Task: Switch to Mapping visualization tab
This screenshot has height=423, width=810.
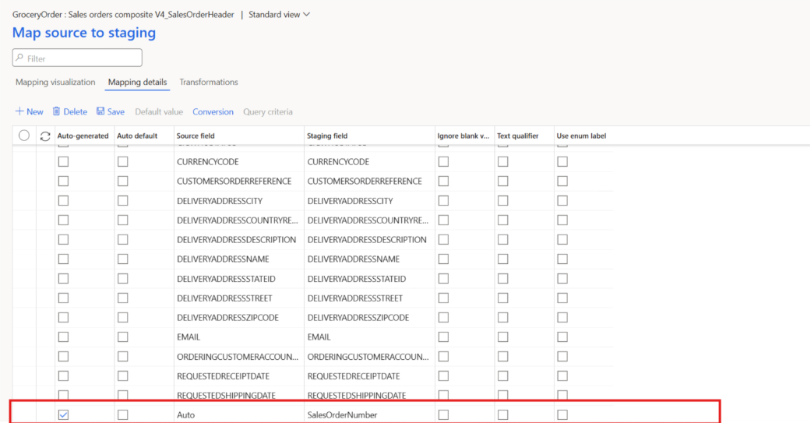Action: point(55,82)
